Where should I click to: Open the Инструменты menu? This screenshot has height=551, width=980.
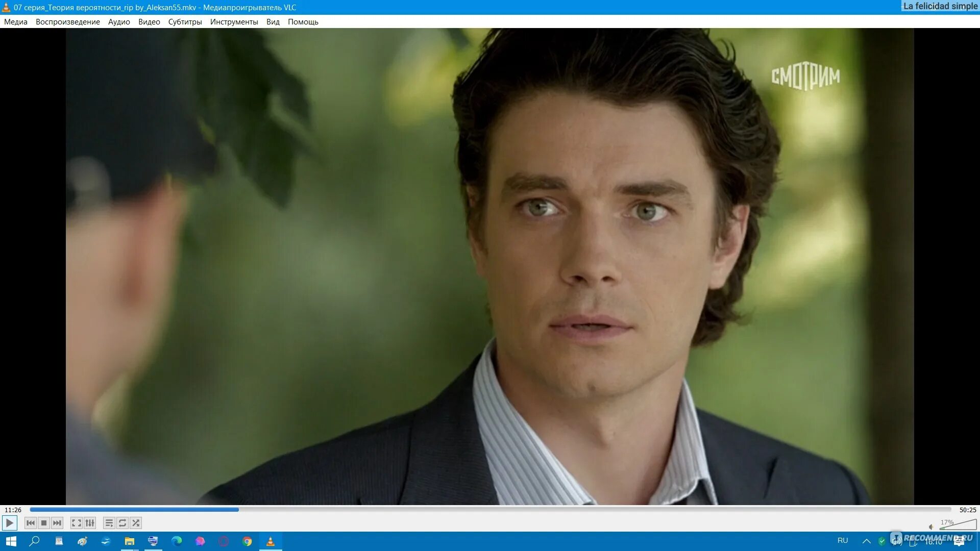(234, 22)
